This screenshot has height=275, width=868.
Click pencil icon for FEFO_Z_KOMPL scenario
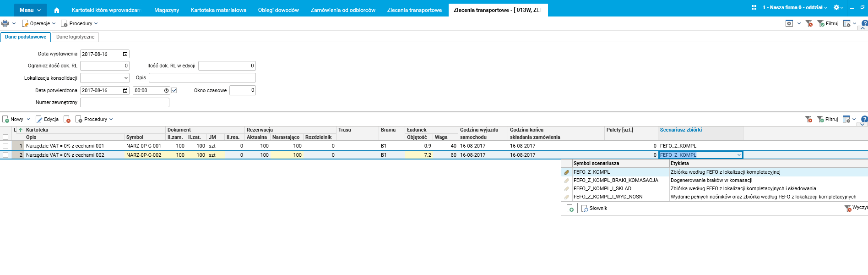click(x=567, y=172)
